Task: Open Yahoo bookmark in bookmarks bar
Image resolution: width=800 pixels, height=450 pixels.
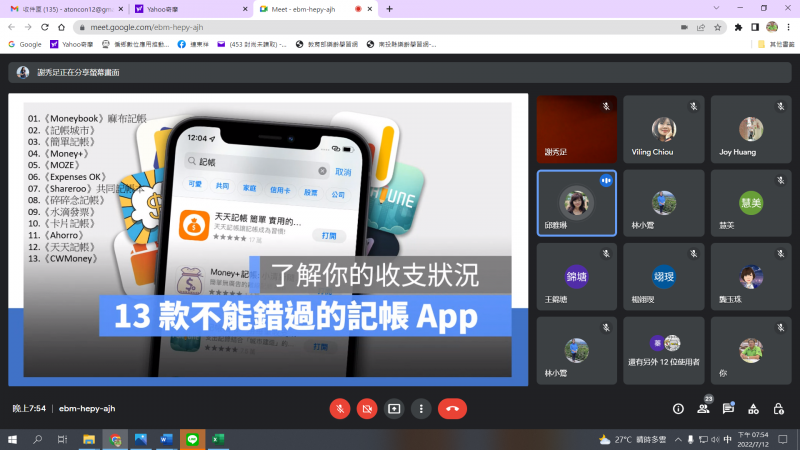Action: click(71, 44)
